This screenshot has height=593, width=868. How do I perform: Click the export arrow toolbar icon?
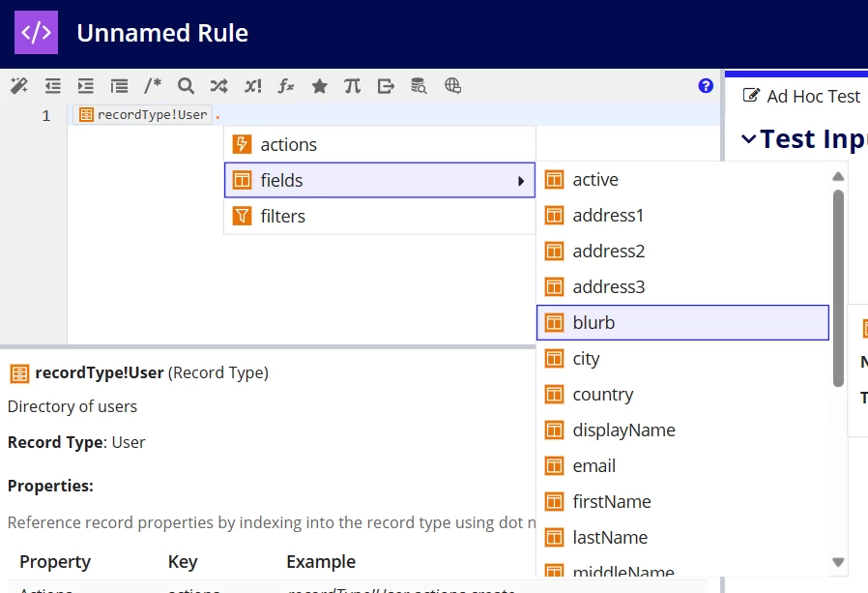(x=386, y=86)
